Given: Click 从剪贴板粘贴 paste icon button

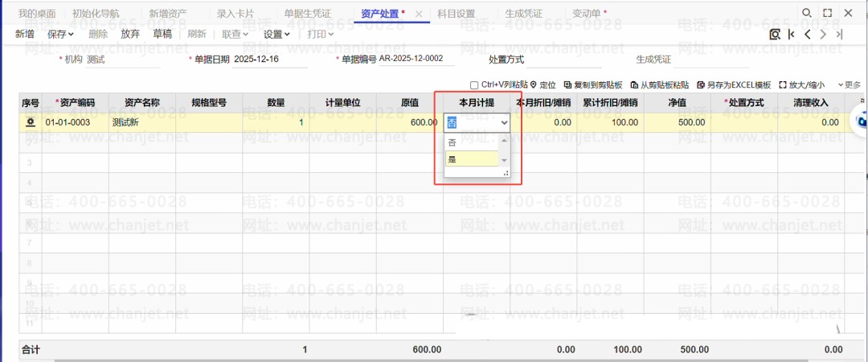Looking at the screenshot, I should [660, 84].
